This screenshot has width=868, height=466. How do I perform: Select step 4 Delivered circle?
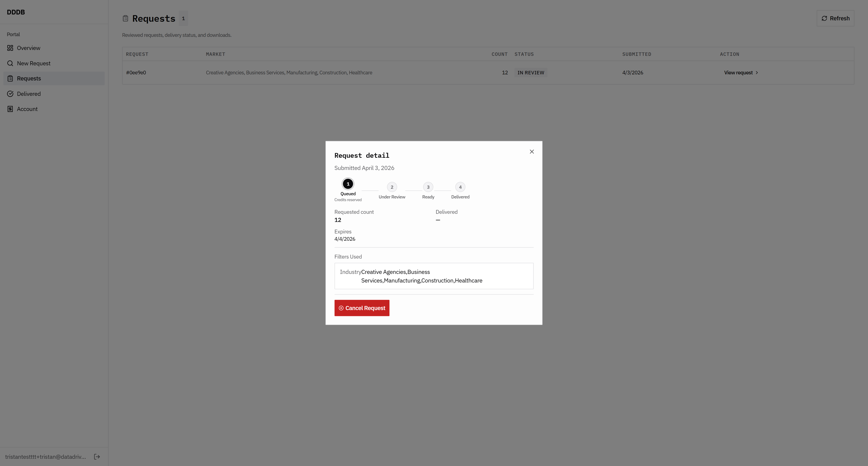coord(460,187)
